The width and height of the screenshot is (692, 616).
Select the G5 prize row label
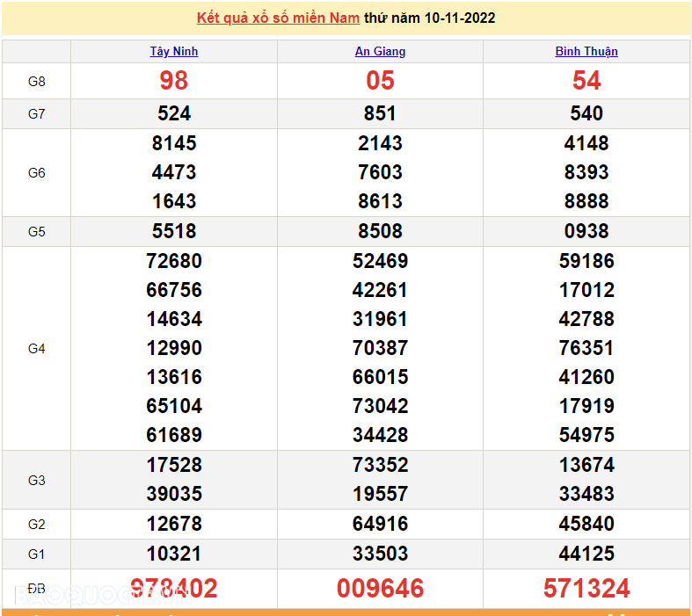coord(36,232)
